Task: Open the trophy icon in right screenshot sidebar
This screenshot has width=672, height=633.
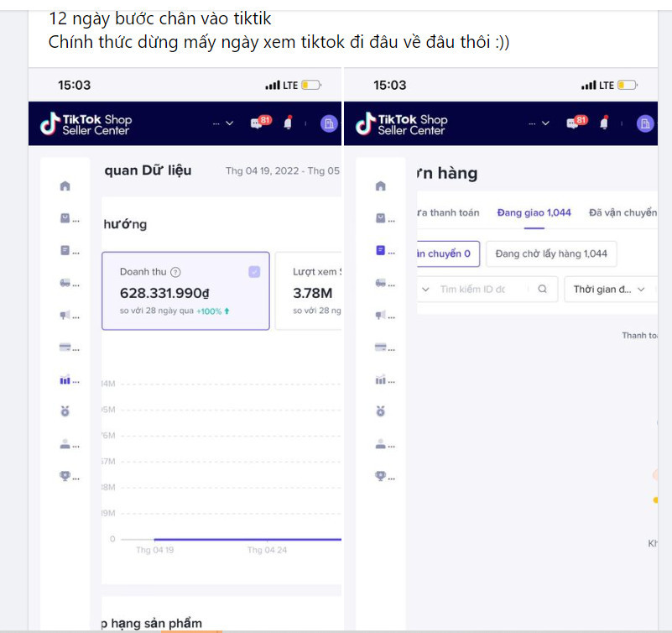Action: coord(381,476)
